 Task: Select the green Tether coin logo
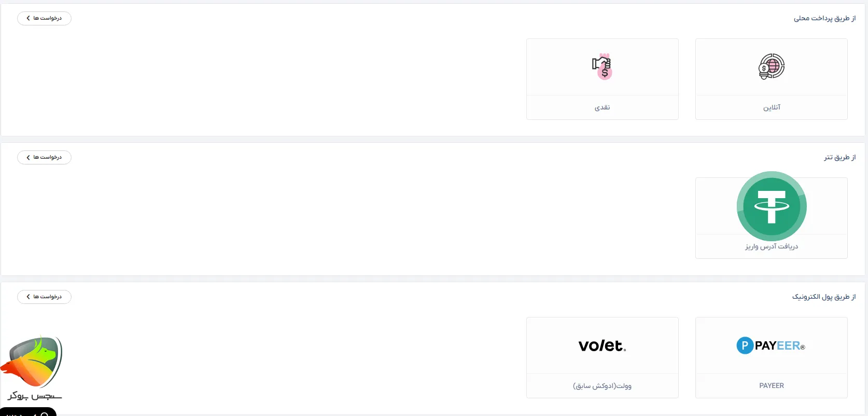tap(772, 206)
